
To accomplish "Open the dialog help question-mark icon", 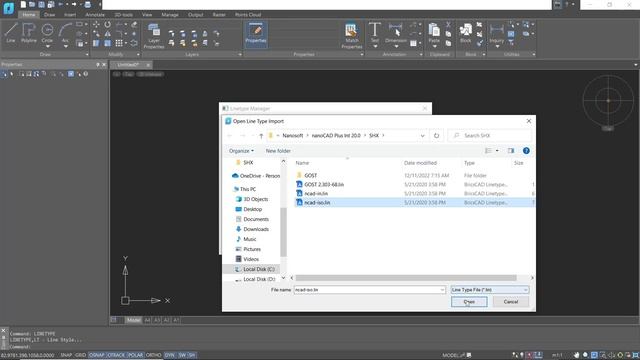I will point(526,151).
